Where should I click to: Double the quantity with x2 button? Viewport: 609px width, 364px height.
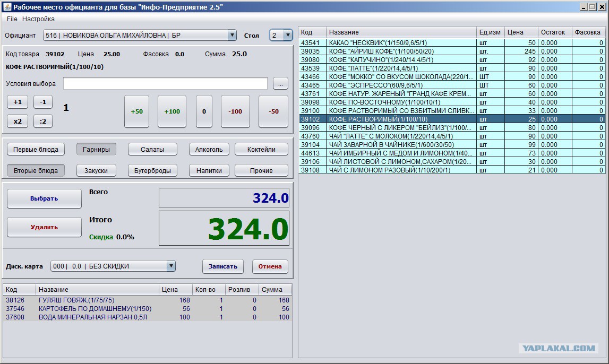pyautogui.click(x=18, y=121)
